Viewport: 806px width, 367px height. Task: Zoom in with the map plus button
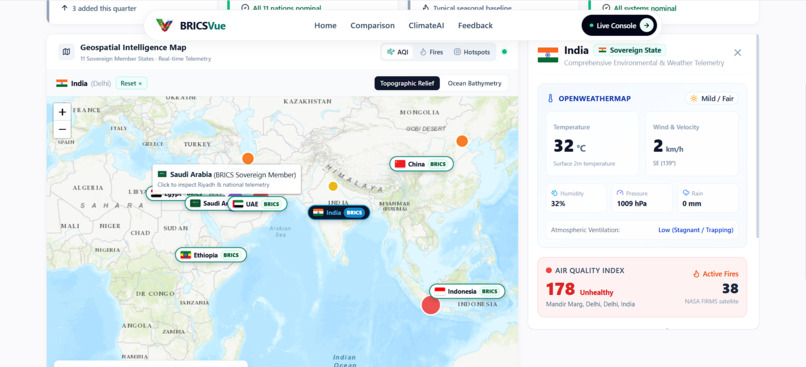pyautogui.click(x=62, y=112)
